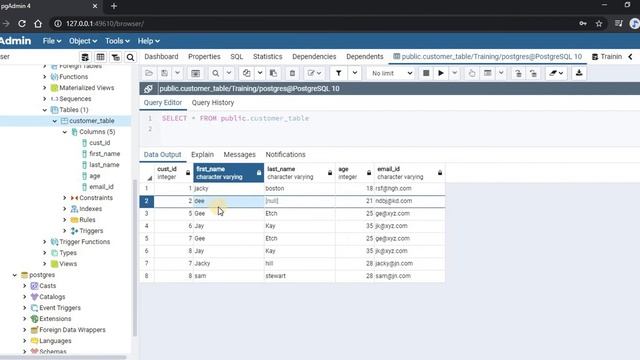This screenshot has height=360, width=640.
Task: Click the Search Objects magnifier in browser panel
Action: [130, 57]
